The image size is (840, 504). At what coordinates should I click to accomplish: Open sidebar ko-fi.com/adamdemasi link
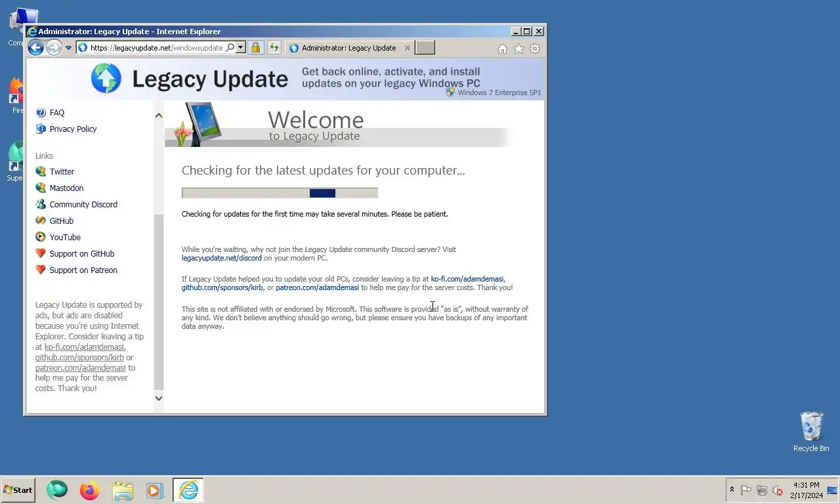pyautogui.click(x=84, y=347)
